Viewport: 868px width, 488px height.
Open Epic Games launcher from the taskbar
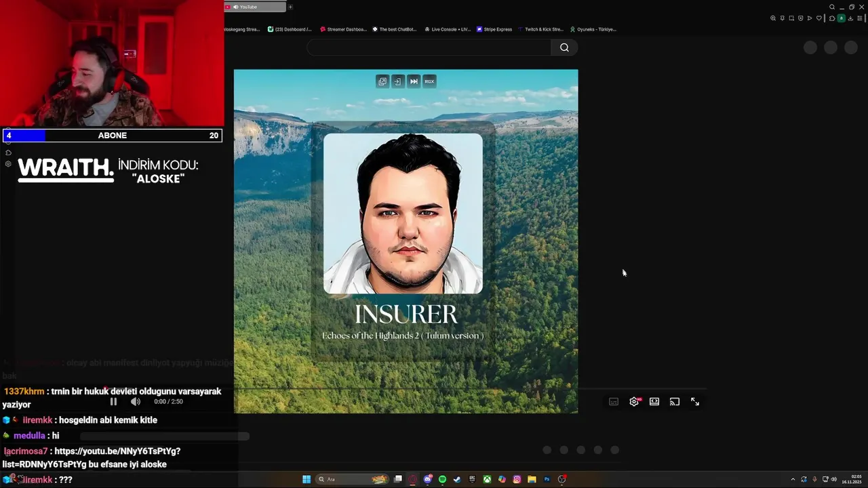[x=472, y=479]
